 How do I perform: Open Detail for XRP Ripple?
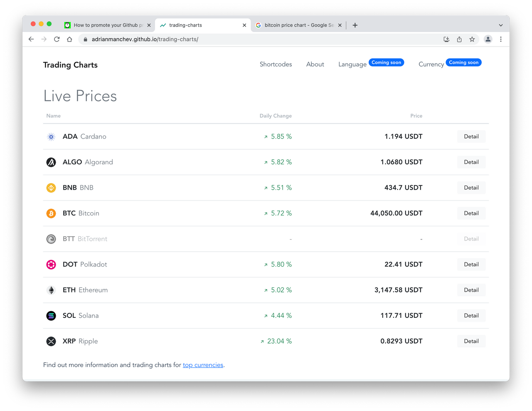pos(471,341)
